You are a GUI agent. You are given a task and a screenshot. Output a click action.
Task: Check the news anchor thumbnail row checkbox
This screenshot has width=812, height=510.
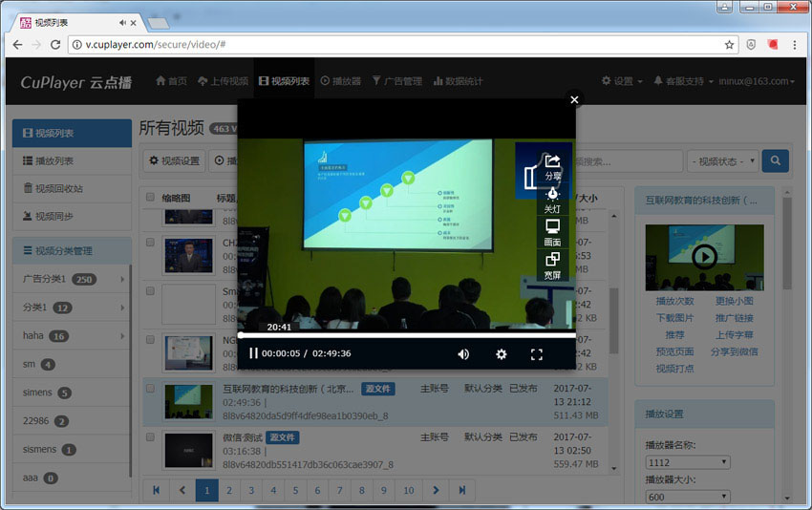150,243
